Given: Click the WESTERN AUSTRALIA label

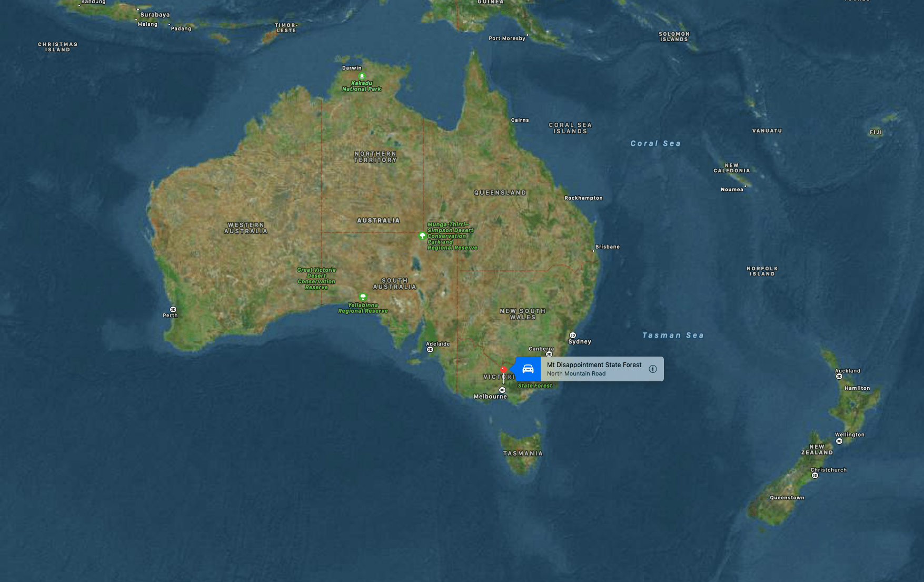Looking at the screenshot, I should 246,228.
